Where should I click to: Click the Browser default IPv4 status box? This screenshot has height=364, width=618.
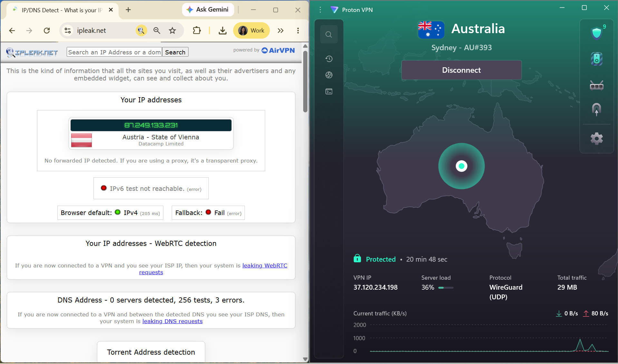(x=110, y=213)
